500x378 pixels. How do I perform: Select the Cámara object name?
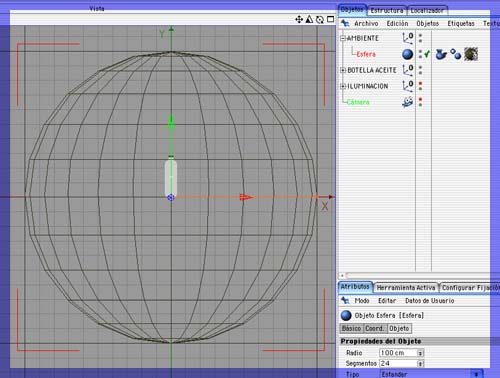pyautogui.click(x=358, y=102)
